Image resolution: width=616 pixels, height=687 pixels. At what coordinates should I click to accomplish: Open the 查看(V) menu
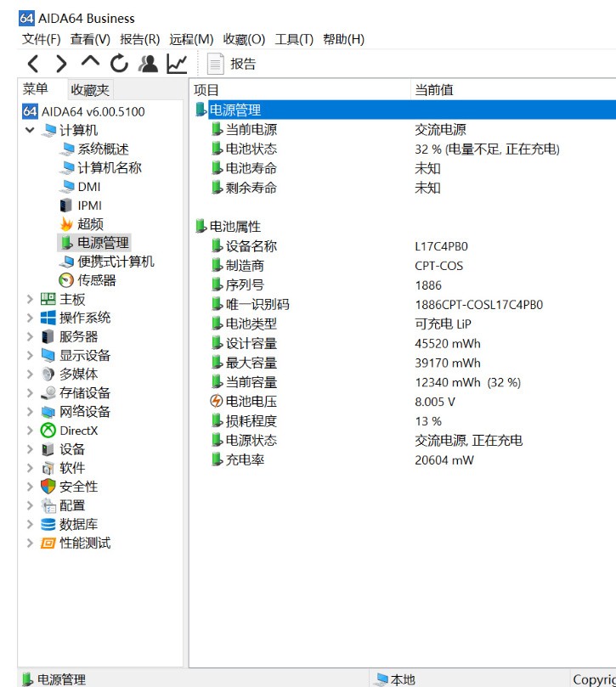(x=90, y=39)
